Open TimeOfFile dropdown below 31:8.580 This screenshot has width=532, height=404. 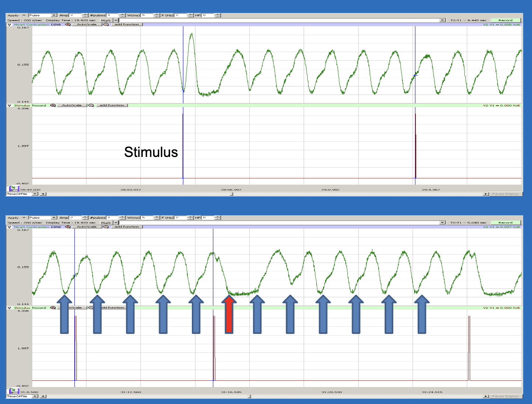coord(35,396)
